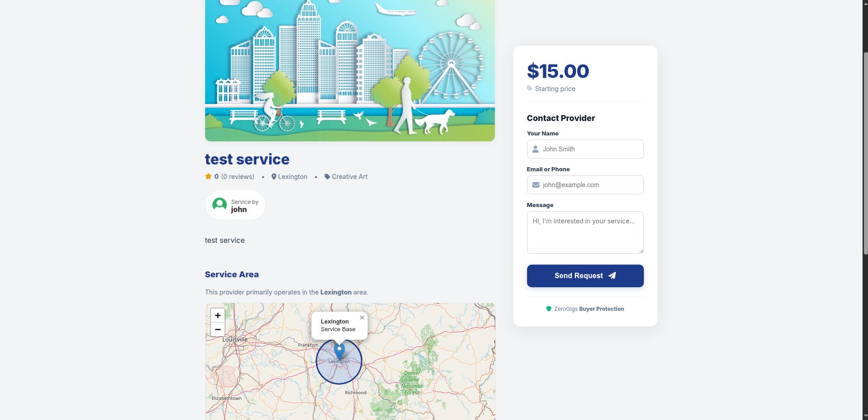Click the tag icon beside Creative Art
This screenshot has height=420, width=868.
327,177
